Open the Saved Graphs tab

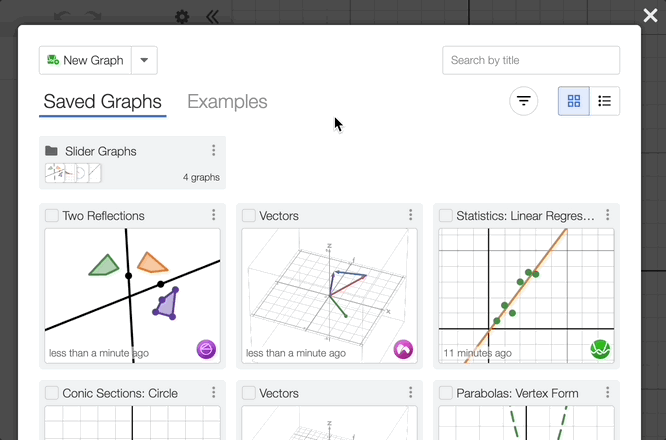102,102
